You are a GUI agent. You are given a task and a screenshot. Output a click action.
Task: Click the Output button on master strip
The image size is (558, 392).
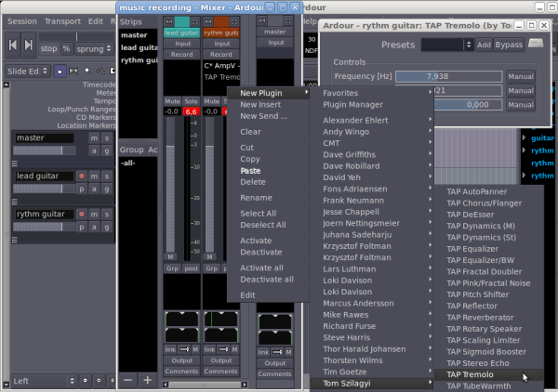tap(275, 363)
